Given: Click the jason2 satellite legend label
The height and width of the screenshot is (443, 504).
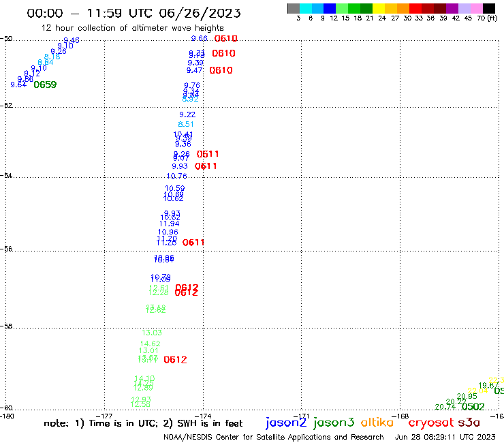Looking at the screenshot, I should tap(286, 423).
